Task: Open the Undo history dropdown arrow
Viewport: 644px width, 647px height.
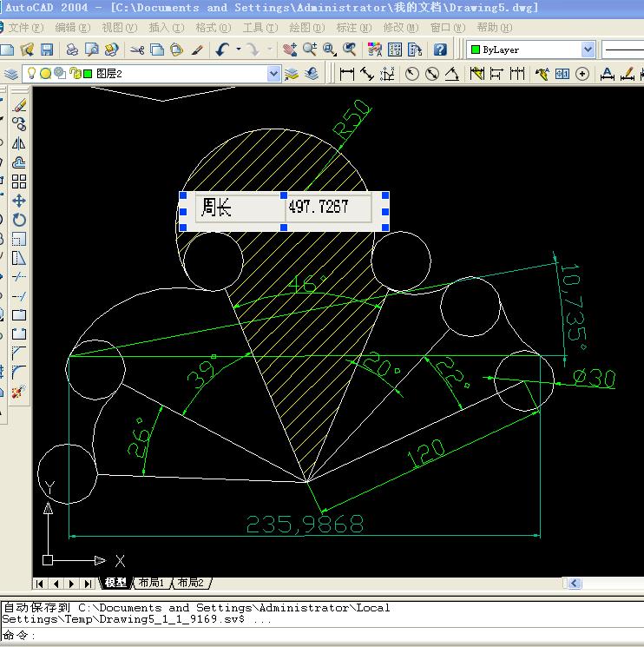Action: click(x=239, y=50)
